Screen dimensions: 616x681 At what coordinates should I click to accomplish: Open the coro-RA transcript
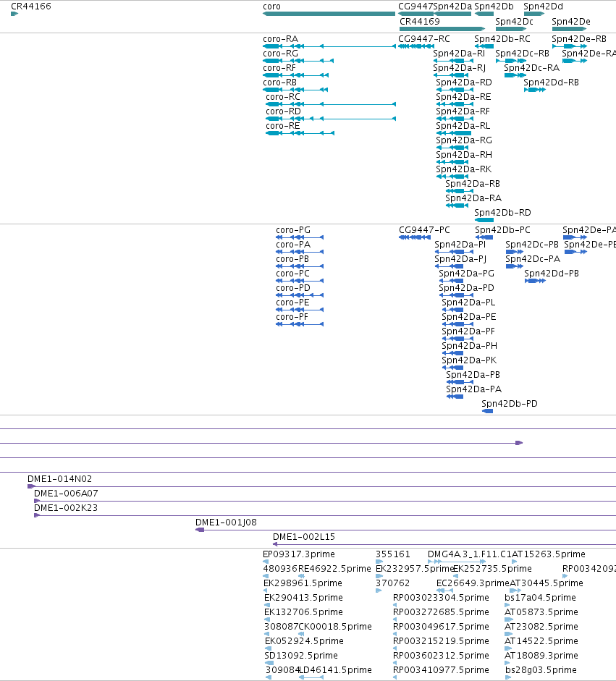click(329, 46)
